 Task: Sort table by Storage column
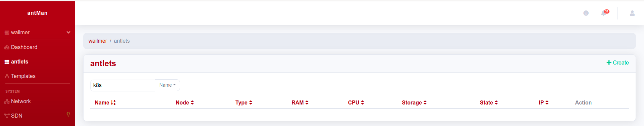coord(414,103)
